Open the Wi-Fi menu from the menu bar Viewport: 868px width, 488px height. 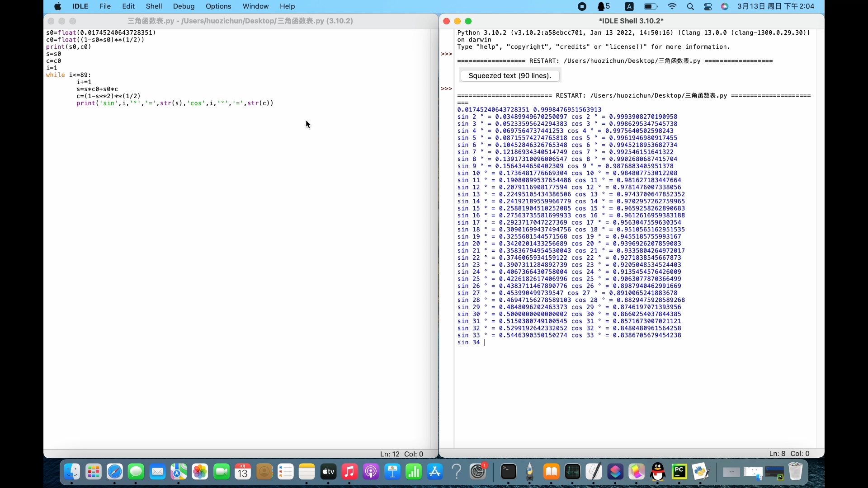click(672, 6)
